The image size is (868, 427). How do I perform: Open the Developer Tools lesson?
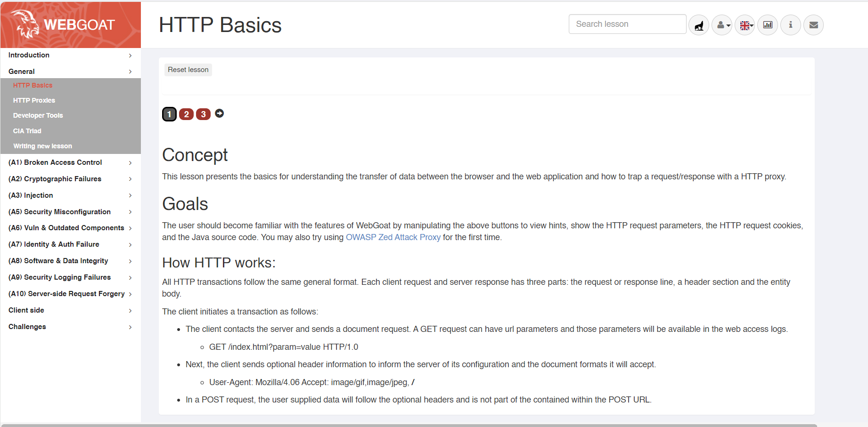tap(38, 115)
